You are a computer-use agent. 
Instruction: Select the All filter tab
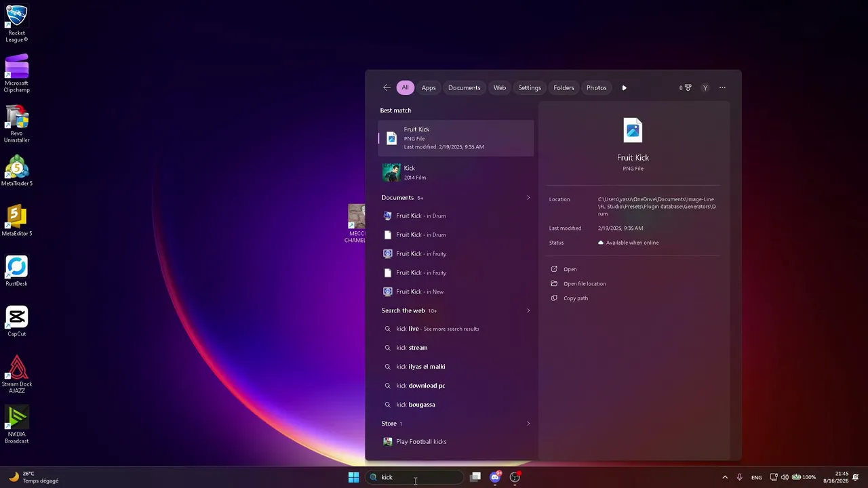[405, 87]
